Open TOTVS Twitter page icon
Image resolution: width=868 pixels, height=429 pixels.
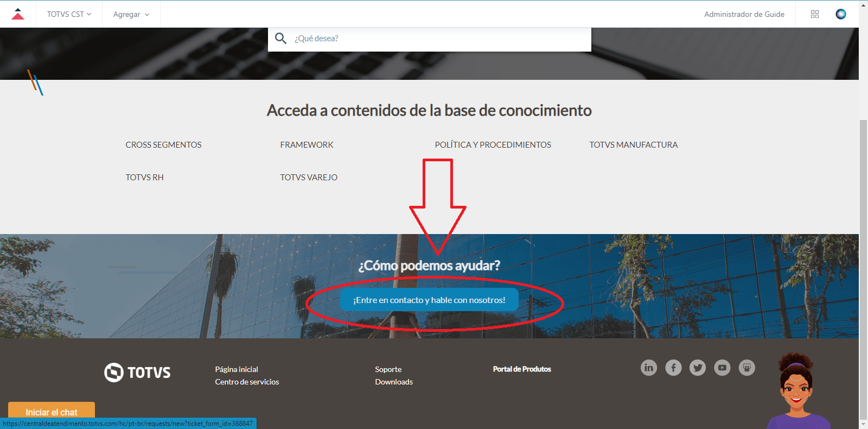[698, 368]
